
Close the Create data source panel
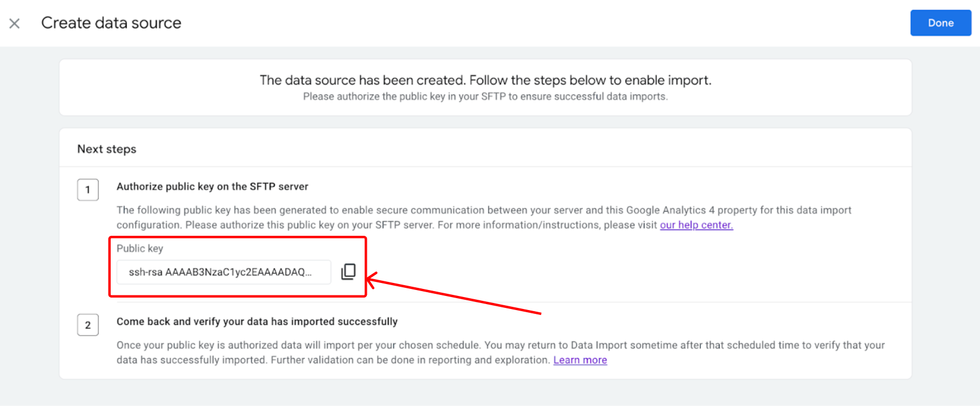(15, 23)
